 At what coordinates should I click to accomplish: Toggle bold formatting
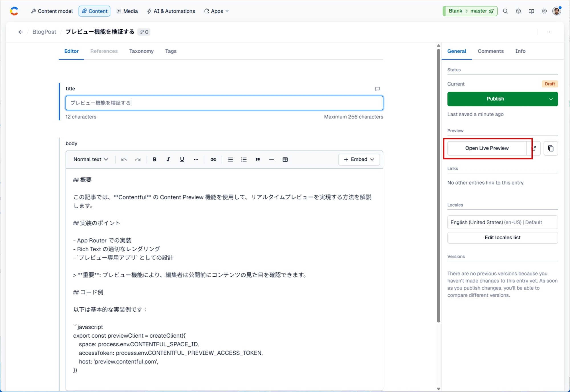click(154, 160)
